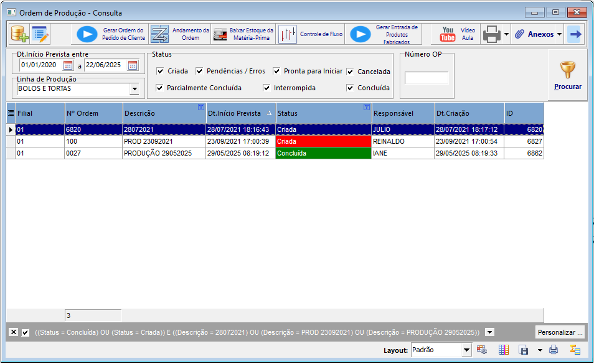Open the YouTube Vídeo Aula icon
Screen dimensions: 594x364
coord(448,34)
